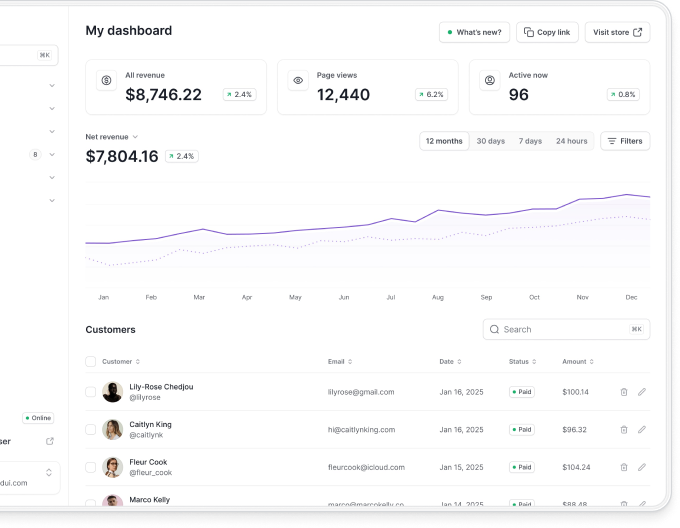Tick the checkbox next to Caitlyn King

coord(91,429)
